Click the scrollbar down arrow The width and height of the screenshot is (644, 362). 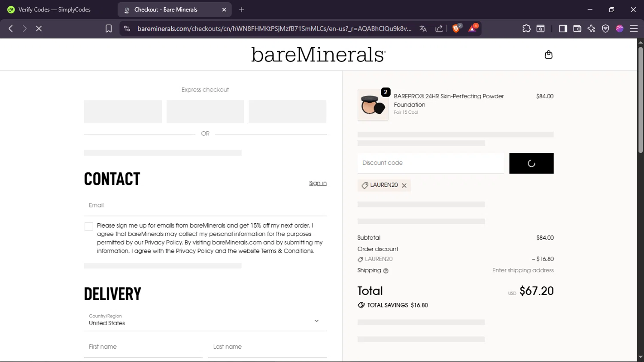pyautogui.click(x=641, y=357)
